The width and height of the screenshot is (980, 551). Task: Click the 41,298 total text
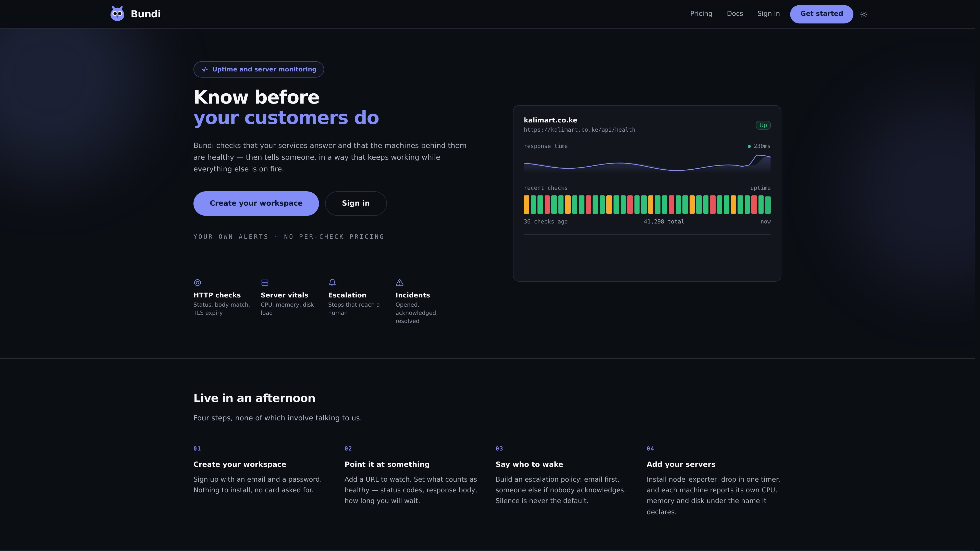tap(664, 222)
